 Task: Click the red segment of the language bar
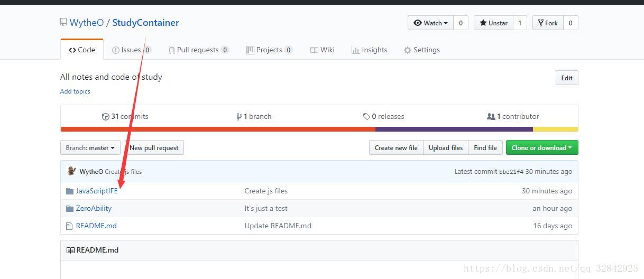coord(218,129)
